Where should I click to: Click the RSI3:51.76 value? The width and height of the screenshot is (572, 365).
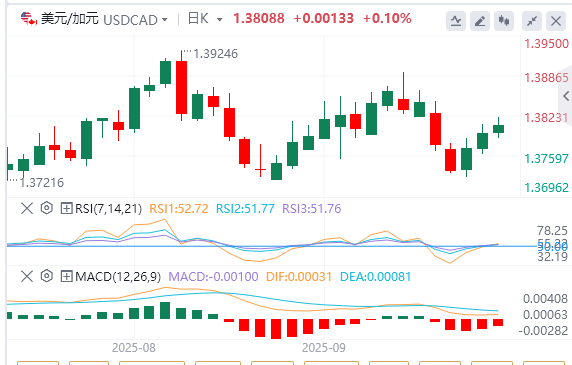click(x=312, y=209)
